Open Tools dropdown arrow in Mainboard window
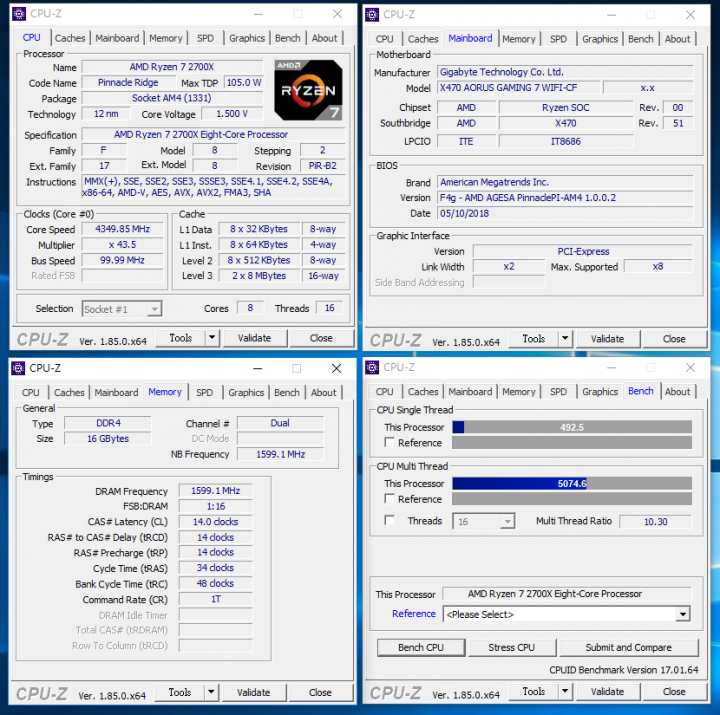The width and height of the screenshot is (720, 715). tap(565, 339)
